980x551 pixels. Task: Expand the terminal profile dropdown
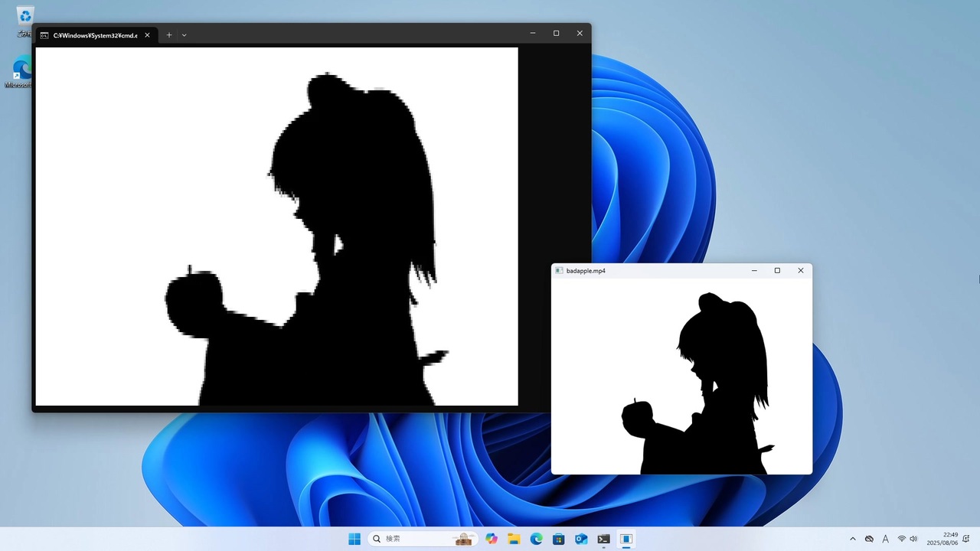pyautogui.click(x=184, y=35)
